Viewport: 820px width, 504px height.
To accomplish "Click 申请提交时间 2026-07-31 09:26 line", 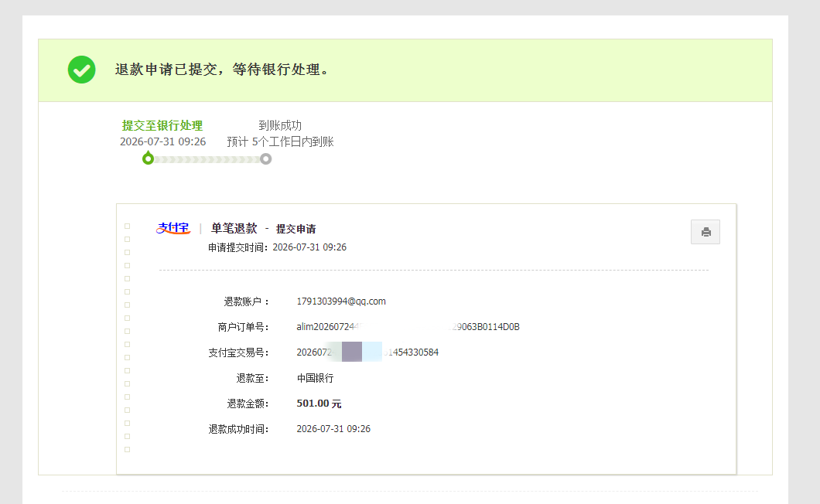I will point(277,247).
